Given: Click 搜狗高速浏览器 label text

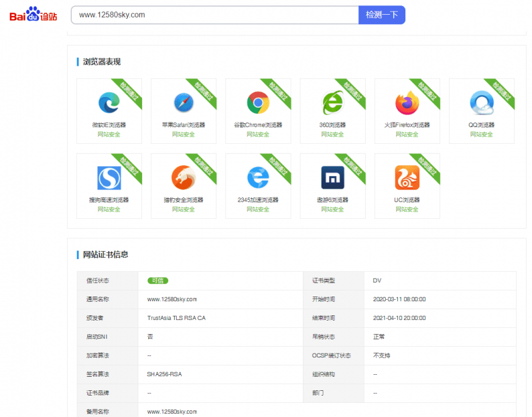Looking at the screenshot, I should (109, 200).
